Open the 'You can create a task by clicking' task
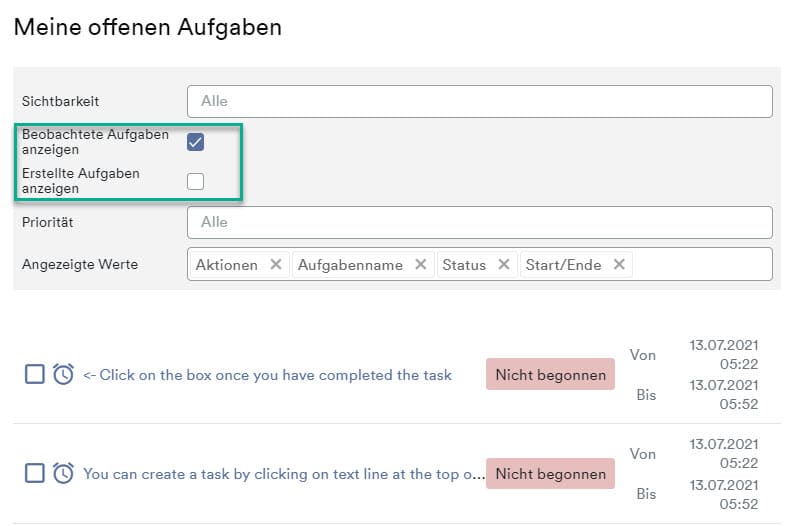Image resolution: width=801 pixels, height=526 pixels. point(284,474)
